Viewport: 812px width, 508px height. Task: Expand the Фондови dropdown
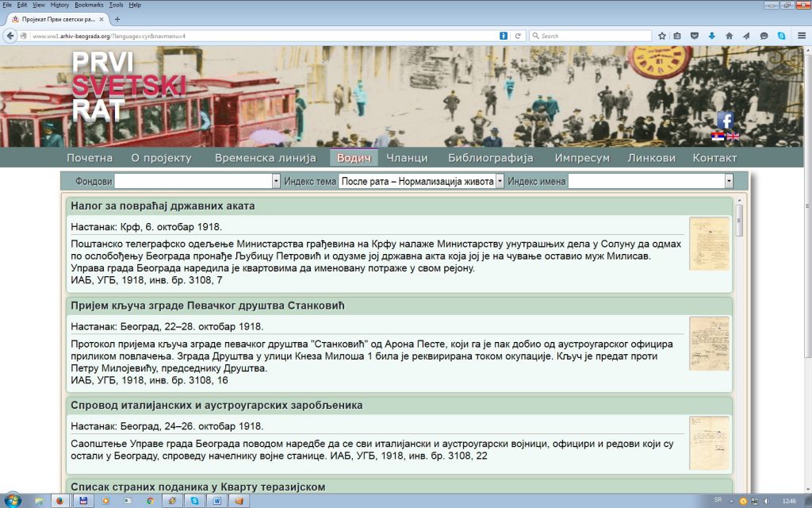(276, 182)
